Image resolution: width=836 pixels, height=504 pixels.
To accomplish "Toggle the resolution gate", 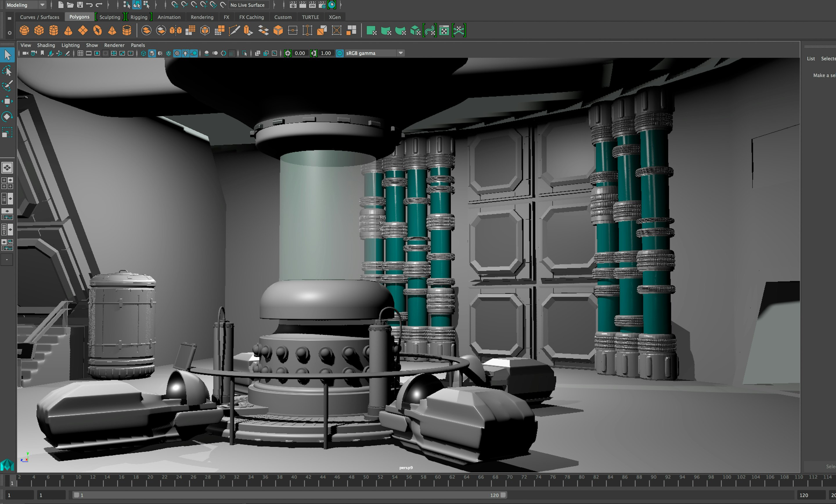I will coord(97,53).
